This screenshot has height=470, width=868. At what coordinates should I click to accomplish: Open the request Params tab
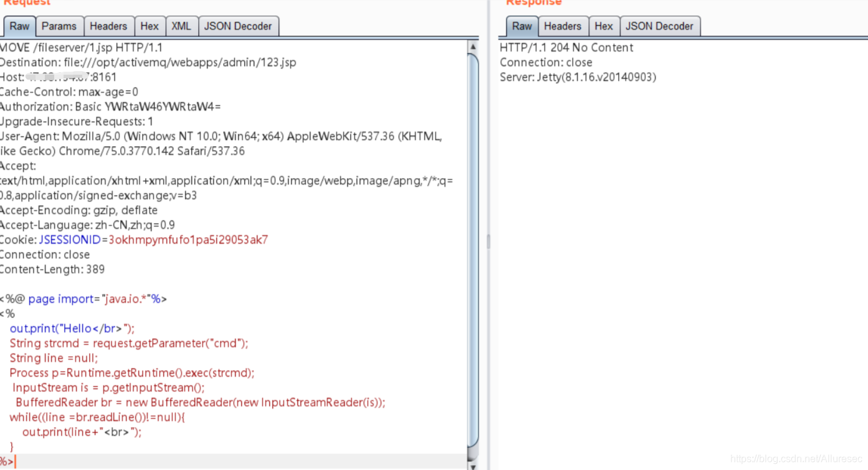pos(59,26)
